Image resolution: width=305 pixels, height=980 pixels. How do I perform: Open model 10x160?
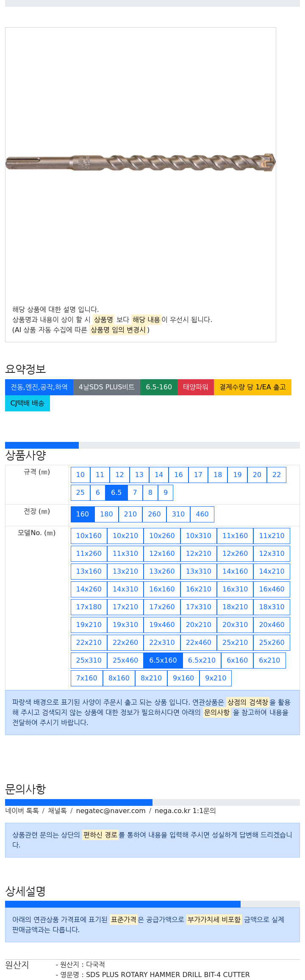(x=89, y=536)
